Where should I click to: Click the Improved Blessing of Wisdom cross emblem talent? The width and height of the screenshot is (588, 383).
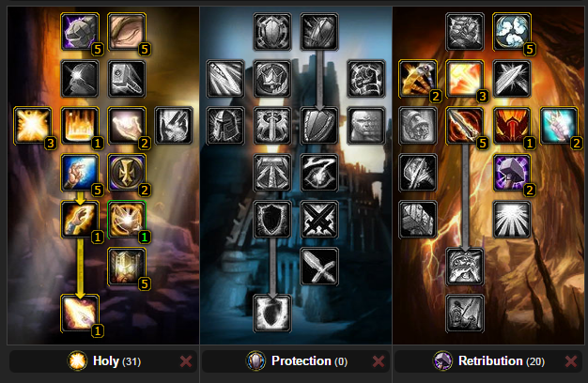click(x=127, y=173)
